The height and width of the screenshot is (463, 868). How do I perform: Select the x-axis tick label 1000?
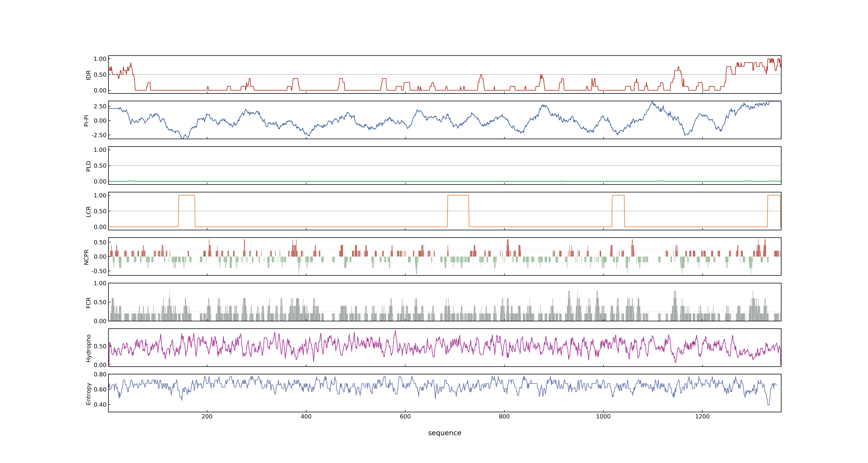tap(603, 416)
